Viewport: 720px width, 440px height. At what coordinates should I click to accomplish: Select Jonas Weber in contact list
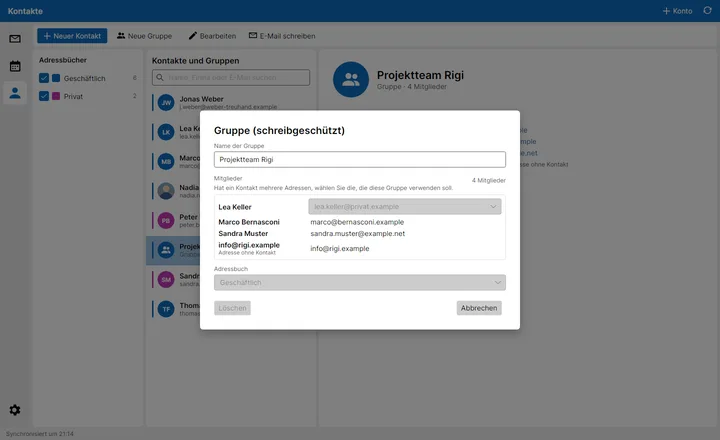(231, 102)
